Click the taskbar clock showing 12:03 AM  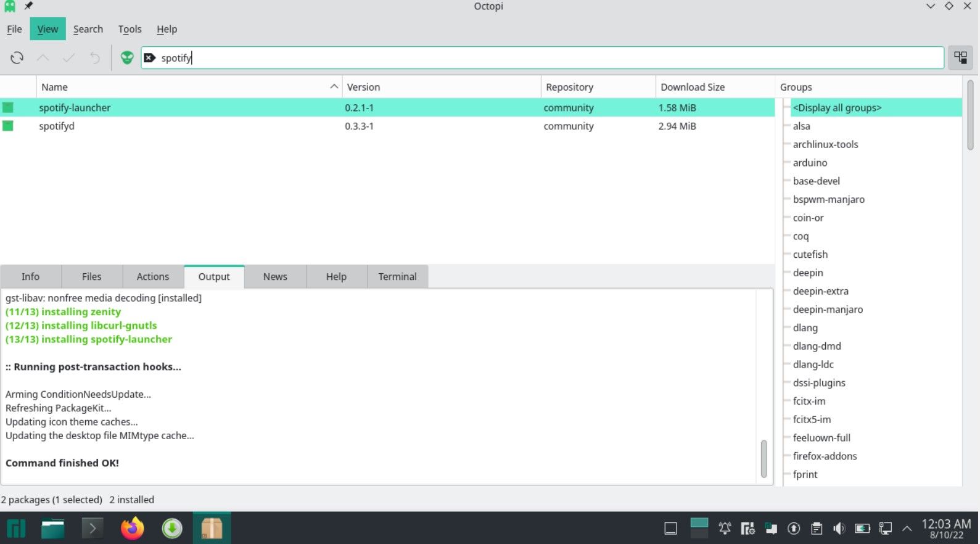pos(946,529)
